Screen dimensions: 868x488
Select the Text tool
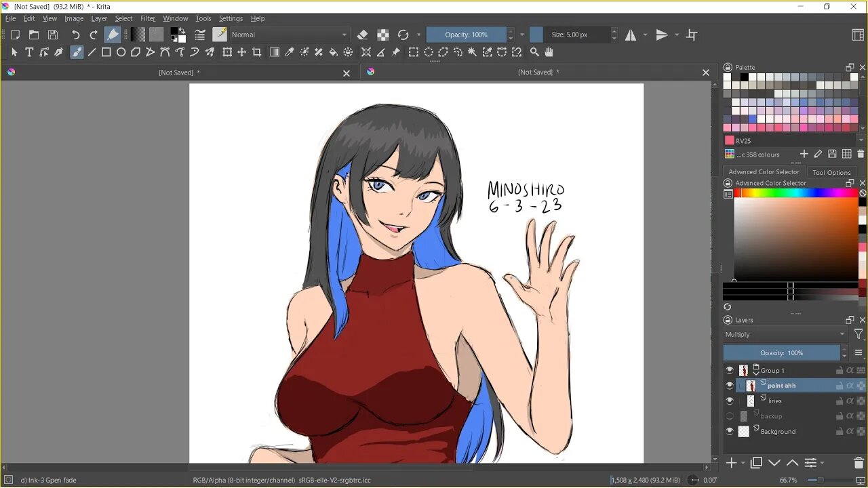pyautogui.click(x=29, y=52)
